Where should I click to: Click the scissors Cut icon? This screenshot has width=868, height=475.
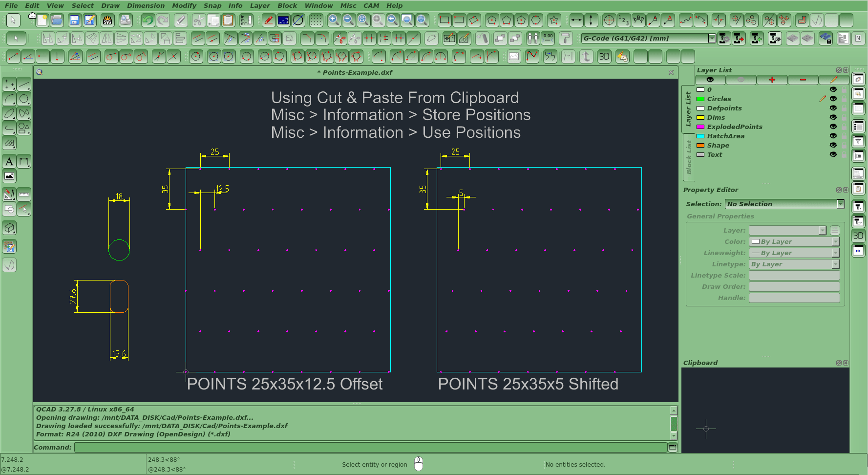[198, 21]
